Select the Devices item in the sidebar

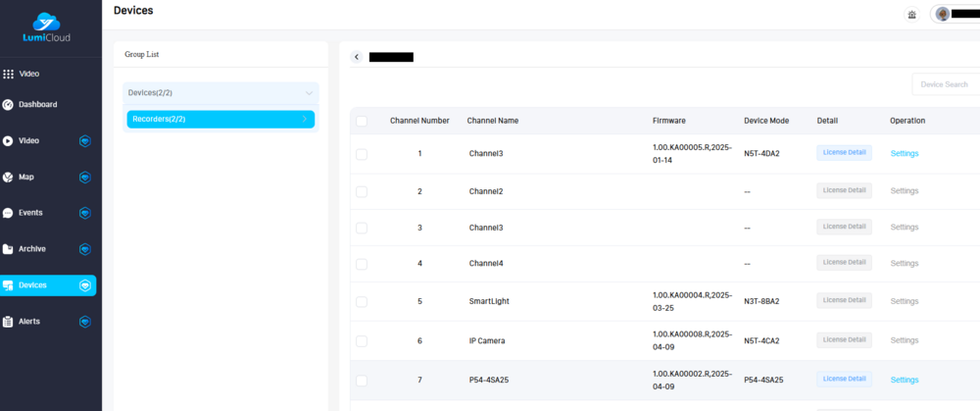click(32, 285)
